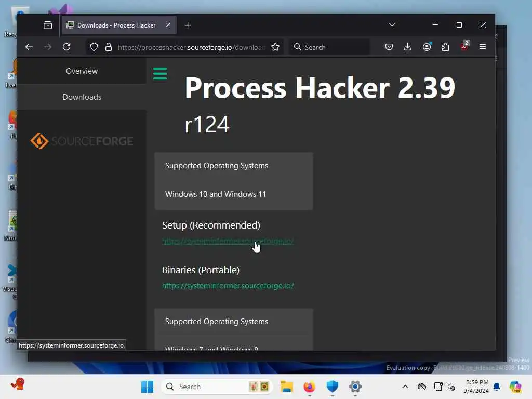532x399 pixels.
Task: Save page to Pocket
Action: (389, 47)
